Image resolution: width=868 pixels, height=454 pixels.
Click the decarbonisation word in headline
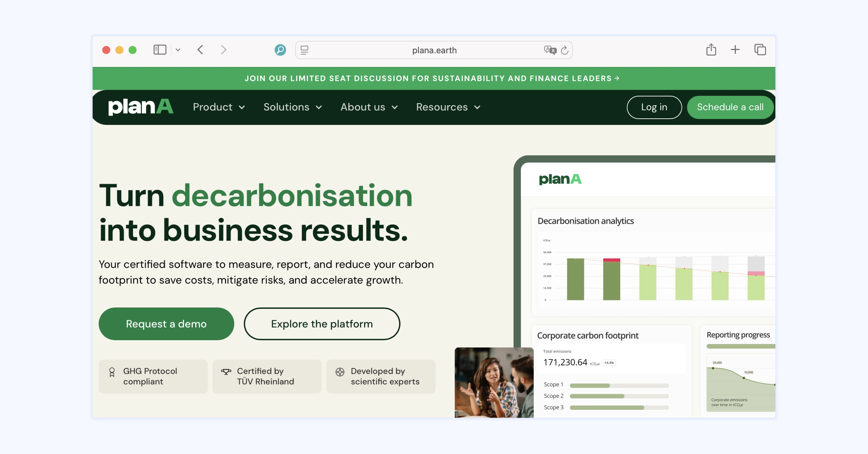pos(292,195)
